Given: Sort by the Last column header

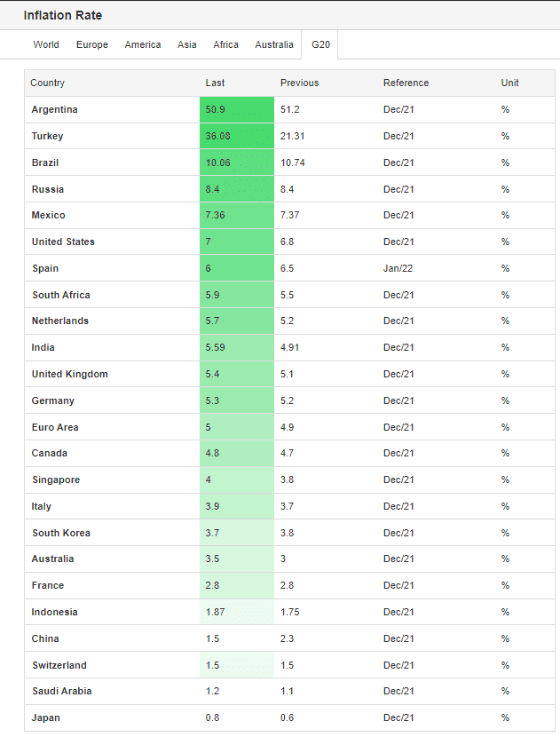Looking at the screenshot, I should point(215,83).
